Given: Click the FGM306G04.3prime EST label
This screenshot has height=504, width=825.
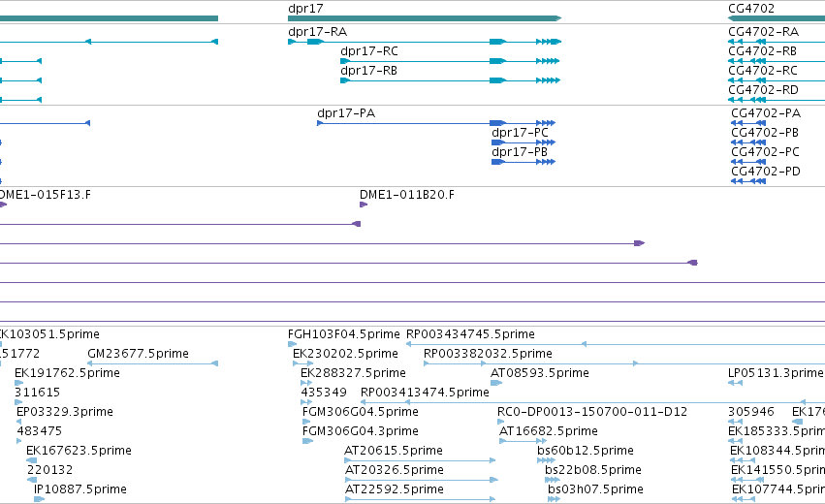Looking at the screenshot, I should [x=361, y=431].
